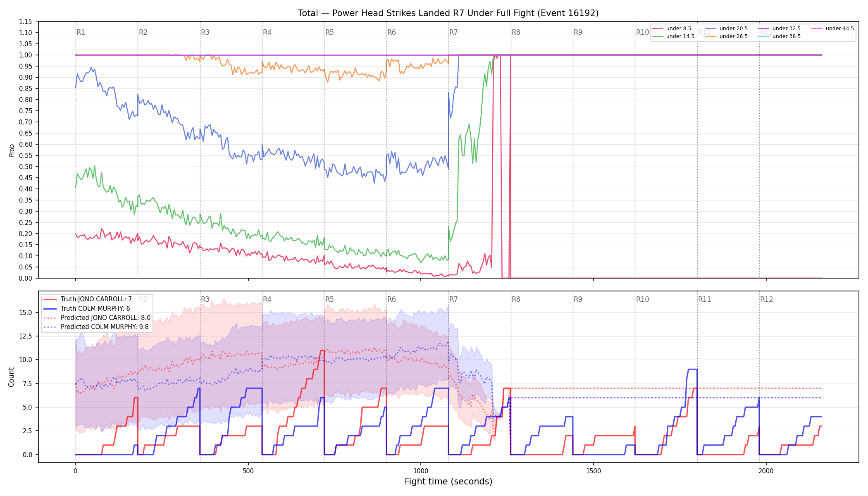Click the R6 round marker in count chart
Viewport: 868px width, 496px height.
(391, 299)
